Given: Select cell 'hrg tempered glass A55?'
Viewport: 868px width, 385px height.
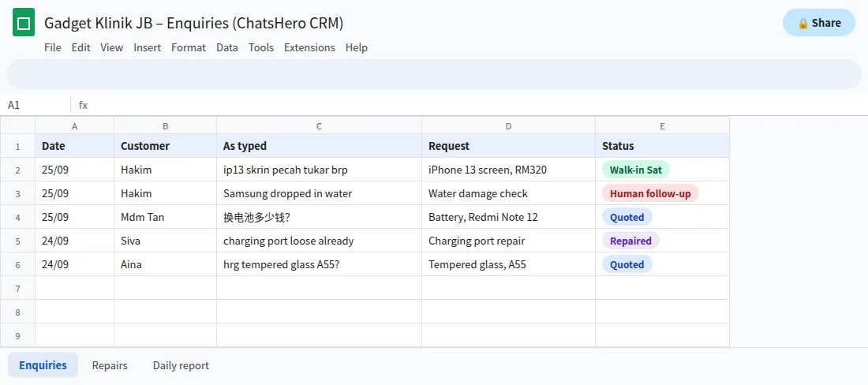Looking at the screenshot, I should (x=319, y=264).
